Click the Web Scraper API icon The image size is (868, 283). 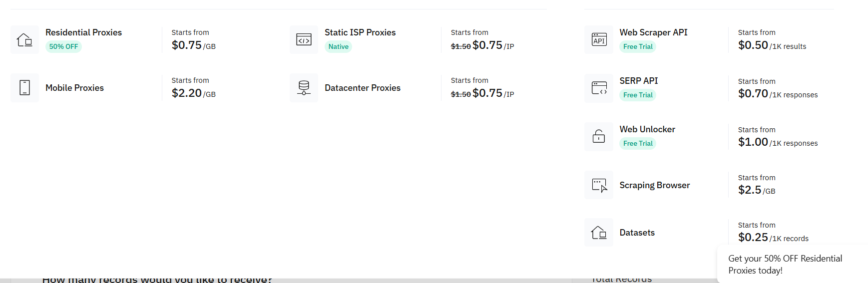click(599, 39)
